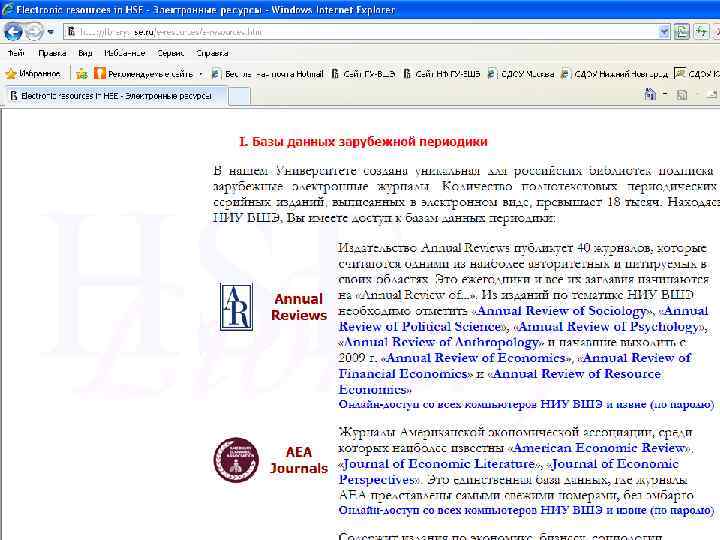The width and height of the screenshot is (720, 540).
Task: Open the Правка menu
Action: (x=52, y=53)
